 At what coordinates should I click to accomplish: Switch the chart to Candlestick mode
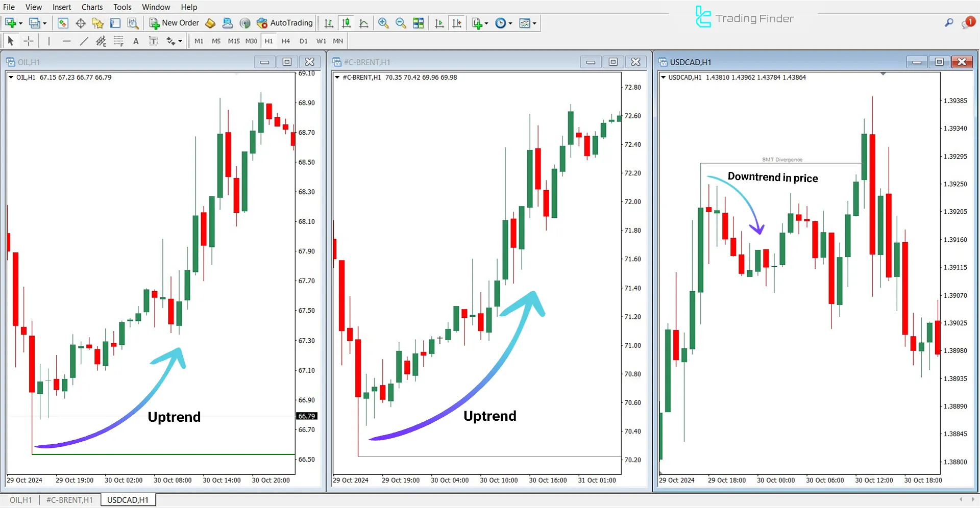(x=346, y=23)
